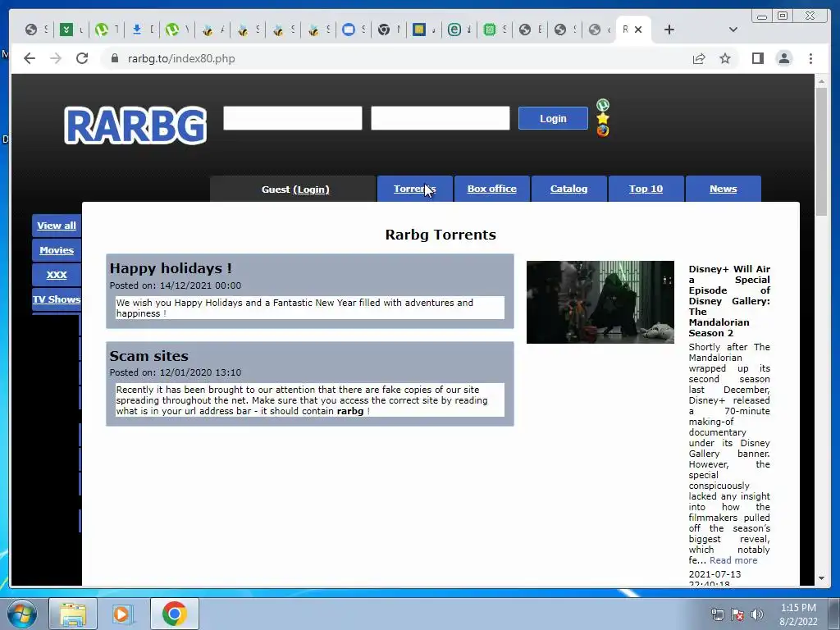Select View all in the sidebar
840x630 pixels.
click(x=57, y=226)
